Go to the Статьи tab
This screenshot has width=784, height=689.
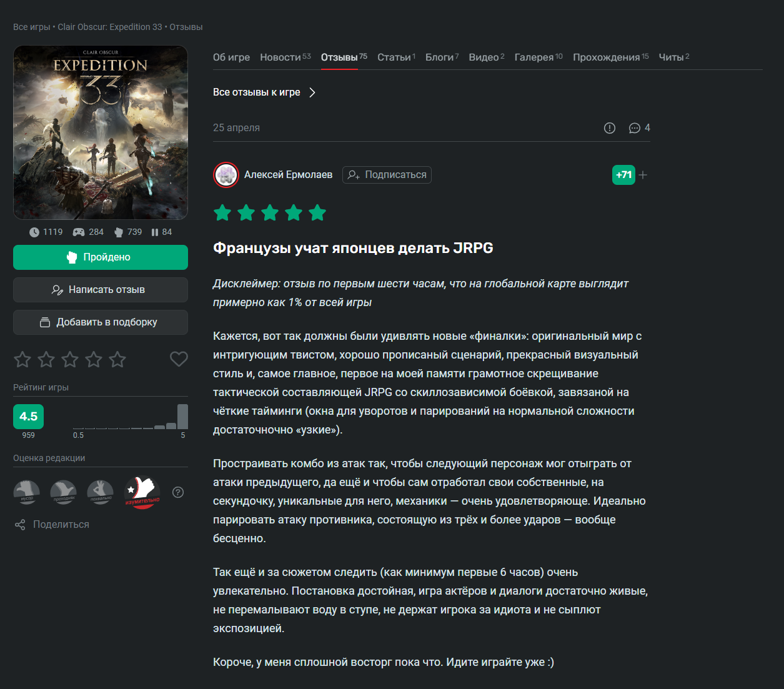point(396,57)
